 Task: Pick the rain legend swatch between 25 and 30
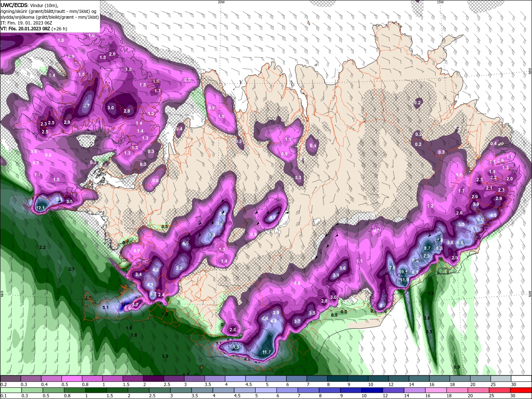click(500, 390)
